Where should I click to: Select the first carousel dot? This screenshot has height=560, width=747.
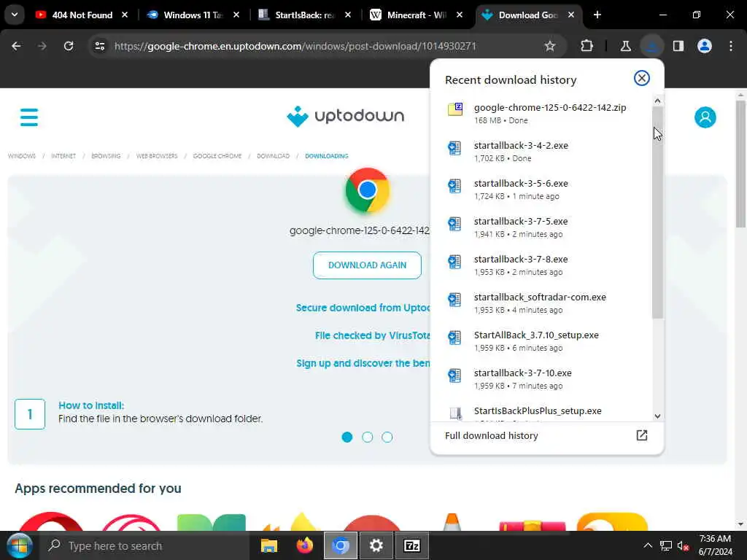[x=347, y=437]
